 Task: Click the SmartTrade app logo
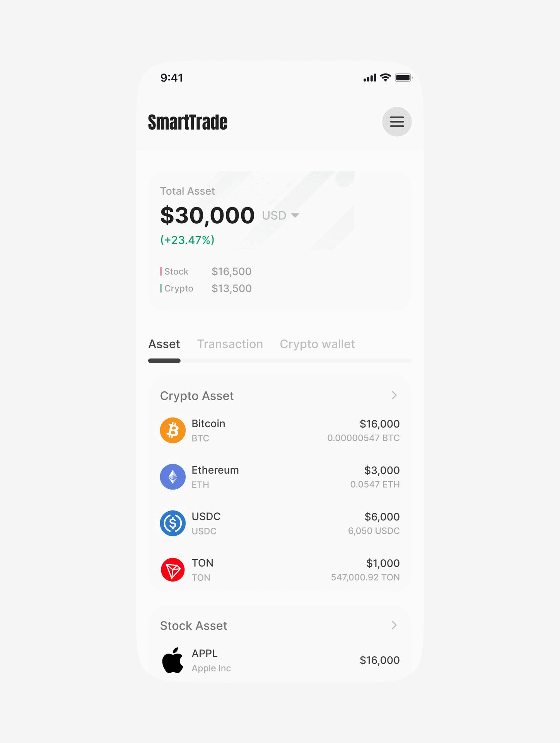[187, 122]
